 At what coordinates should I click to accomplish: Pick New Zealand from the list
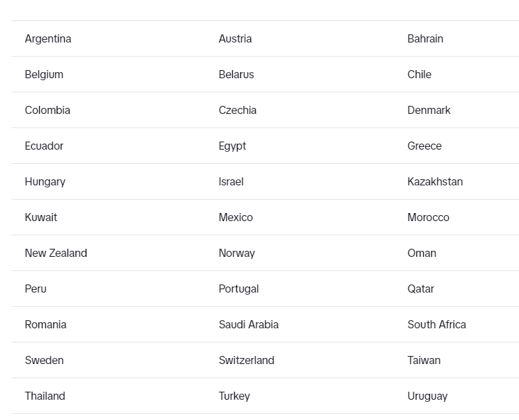[56, 253]
